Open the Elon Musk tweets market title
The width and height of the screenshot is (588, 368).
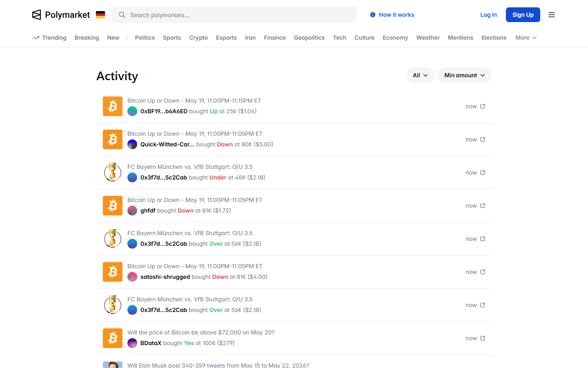pyautogui.click(x=218, y=365)
